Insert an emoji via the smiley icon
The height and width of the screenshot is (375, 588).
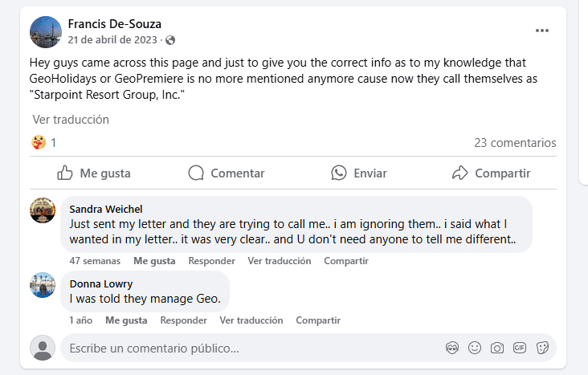pyautogui.click(x=475, y=349)
